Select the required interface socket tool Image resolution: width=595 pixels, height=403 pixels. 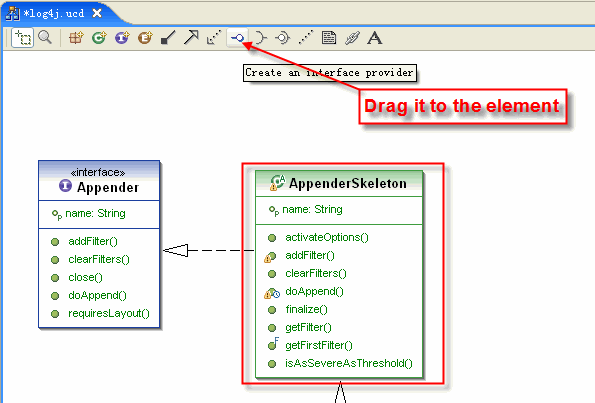click(x=260, y=38)
